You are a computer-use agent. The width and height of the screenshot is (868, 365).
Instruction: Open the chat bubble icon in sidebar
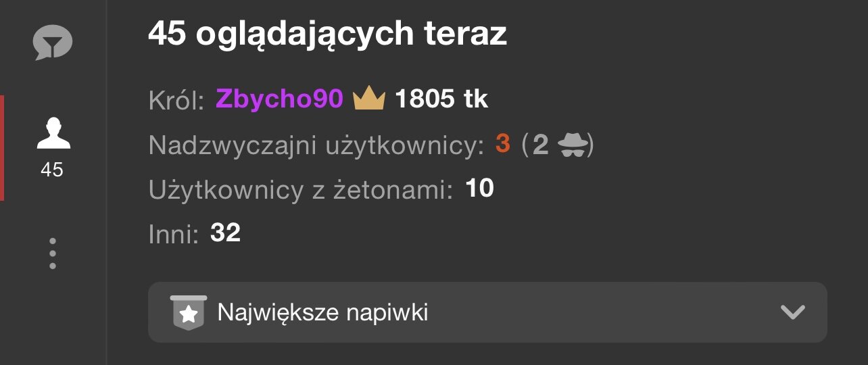[53, 43]
